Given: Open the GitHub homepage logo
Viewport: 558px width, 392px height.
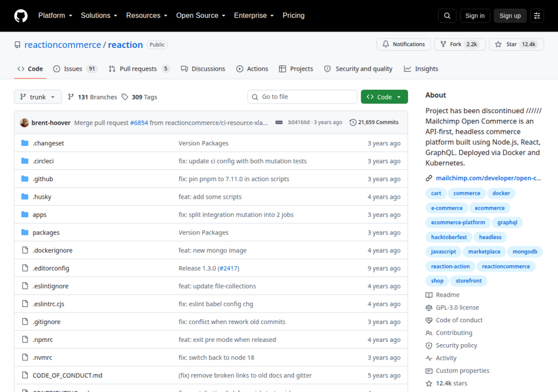Looking at the screenshot, I should [x=21, y=16].
